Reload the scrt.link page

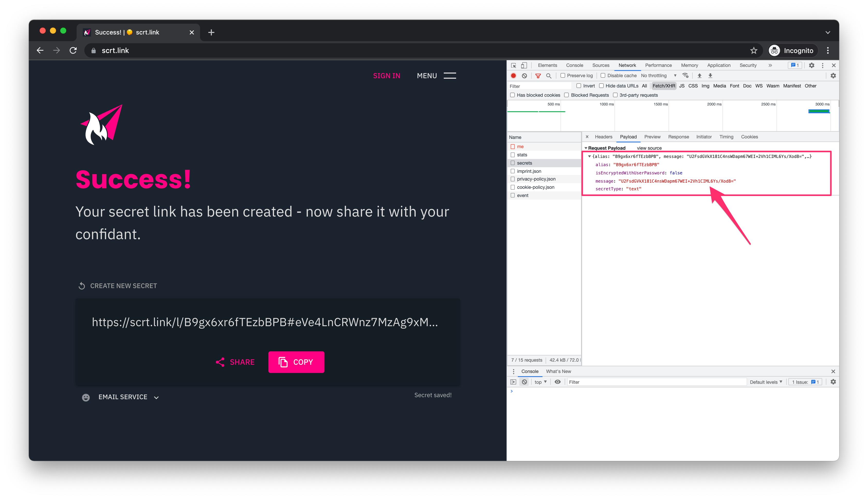(x=73, y=50)
